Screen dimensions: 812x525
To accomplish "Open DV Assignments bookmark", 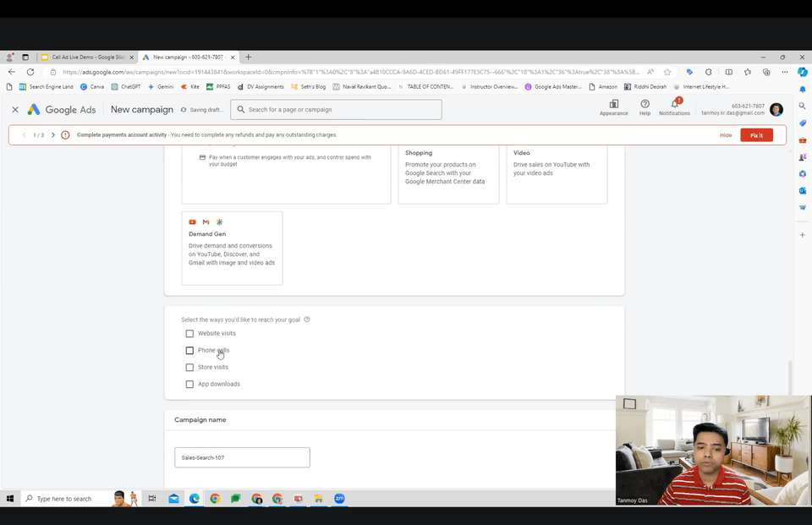I will [261, 87].
